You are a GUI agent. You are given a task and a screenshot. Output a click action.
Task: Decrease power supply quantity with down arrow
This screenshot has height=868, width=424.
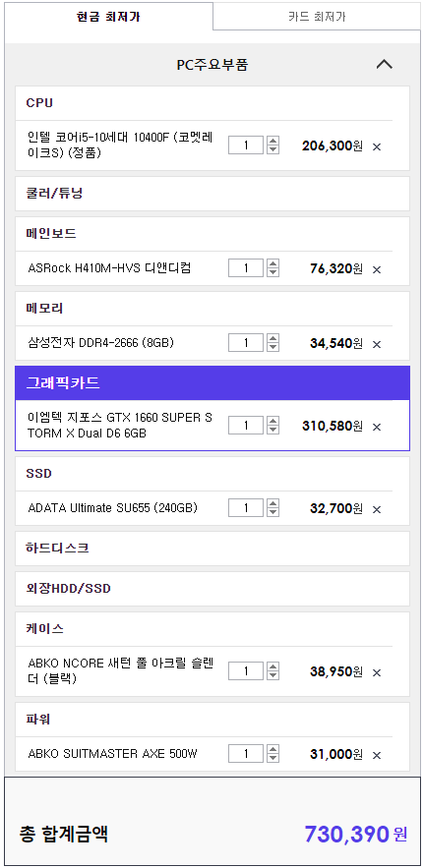[273, 758]
